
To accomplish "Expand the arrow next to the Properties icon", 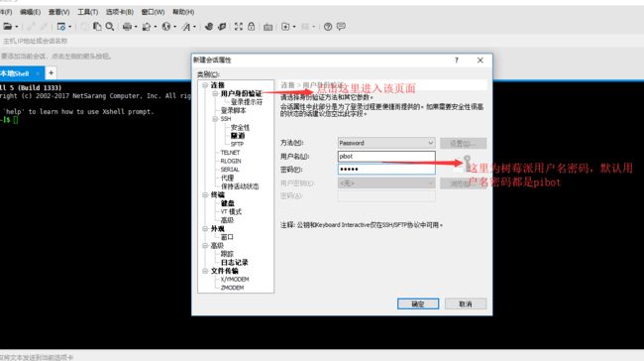I will (x=69, y=27).
